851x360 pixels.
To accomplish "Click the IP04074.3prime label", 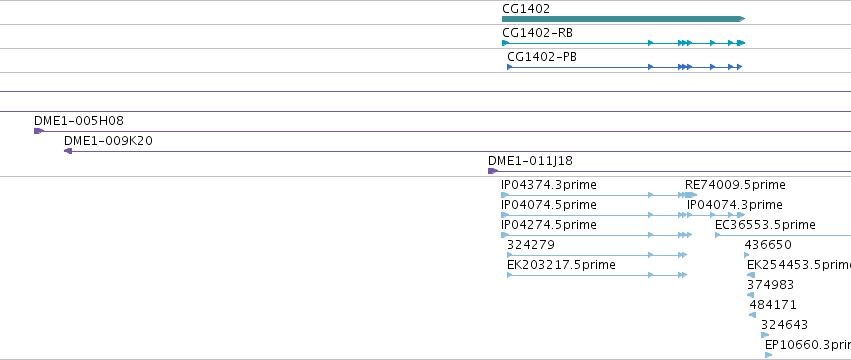I will pyautogui.click(x=735, y=205).
